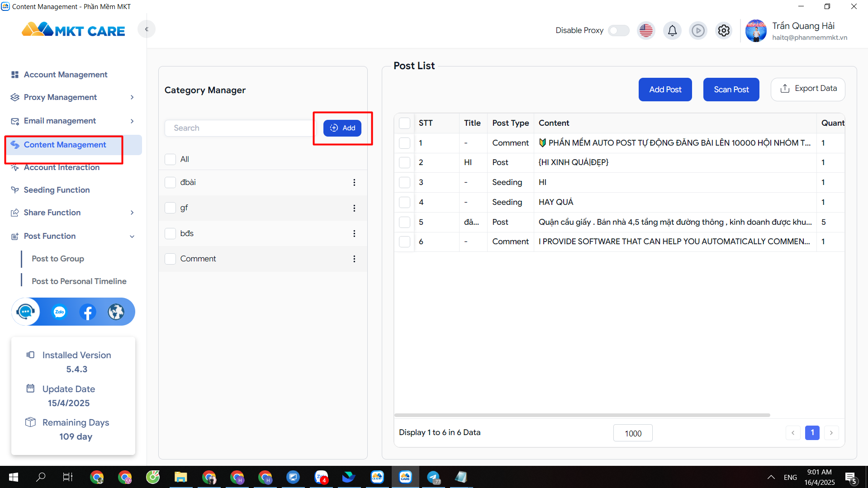868x488 pixels.
Task: Open Zalo app from the taskbar
Action: [321, 477]
